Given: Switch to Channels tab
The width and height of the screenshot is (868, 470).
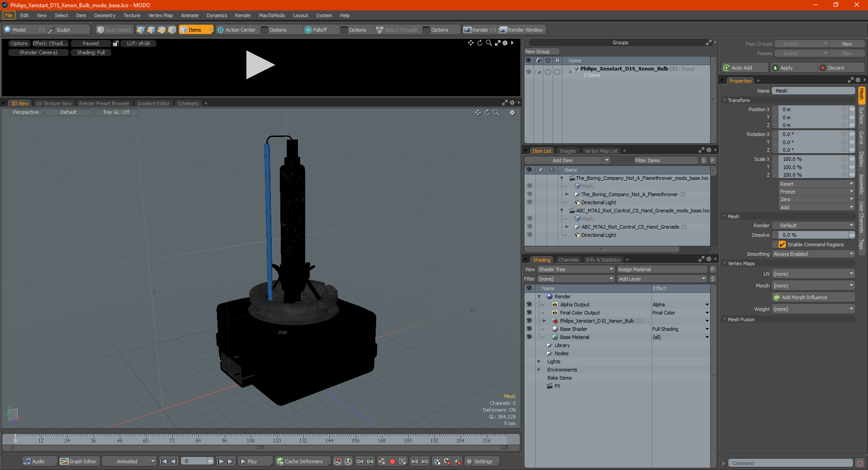Looking at the screenshot, I should (x=568, y=260).
